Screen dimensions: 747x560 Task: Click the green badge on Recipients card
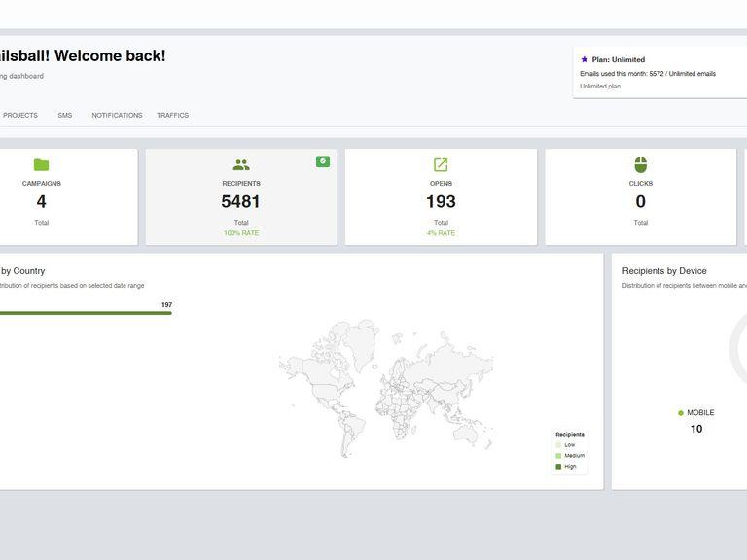pyautogui.click(x=323, y=161)
